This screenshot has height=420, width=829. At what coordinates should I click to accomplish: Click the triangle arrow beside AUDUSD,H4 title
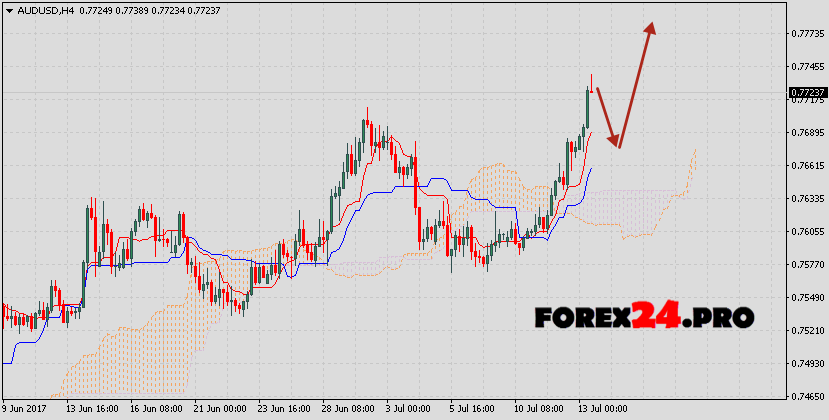tap(8, 10)
